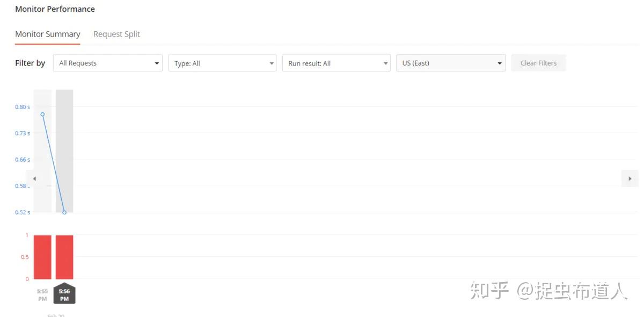Open the Type: All dropdown
Viewport: 644px width, 317px height.
tap(222, 63)
